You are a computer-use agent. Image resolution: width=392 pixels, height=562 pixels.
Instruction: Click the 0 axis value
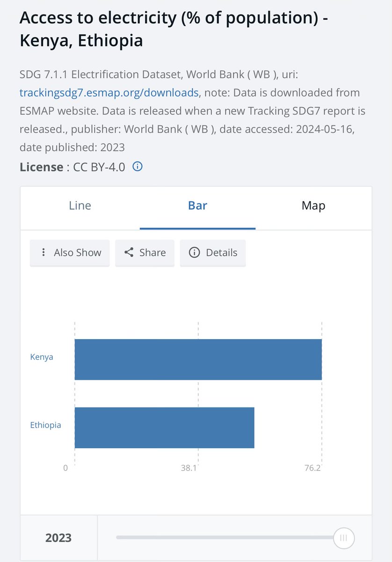click(x=65, y=468)
